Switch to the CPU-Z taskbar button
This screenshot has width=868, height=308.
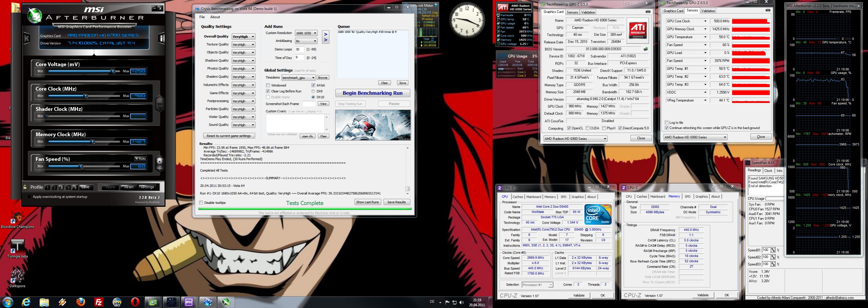pos(189,302)
